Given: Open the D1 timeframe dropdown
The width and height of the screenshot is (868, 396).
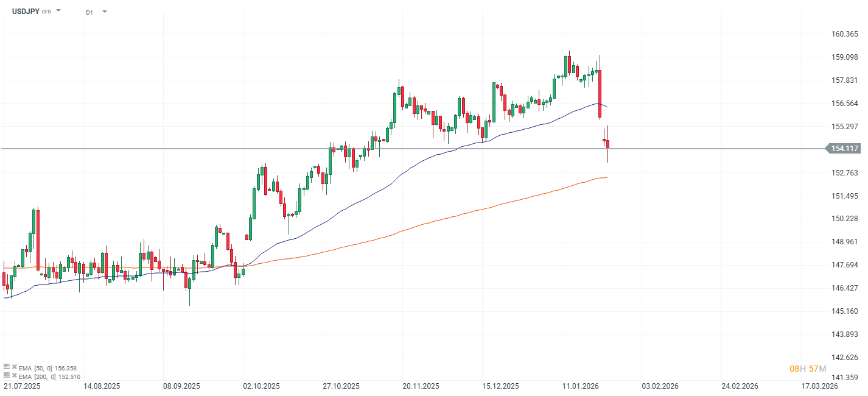Looking at the screenshot, I should [103, 11].
